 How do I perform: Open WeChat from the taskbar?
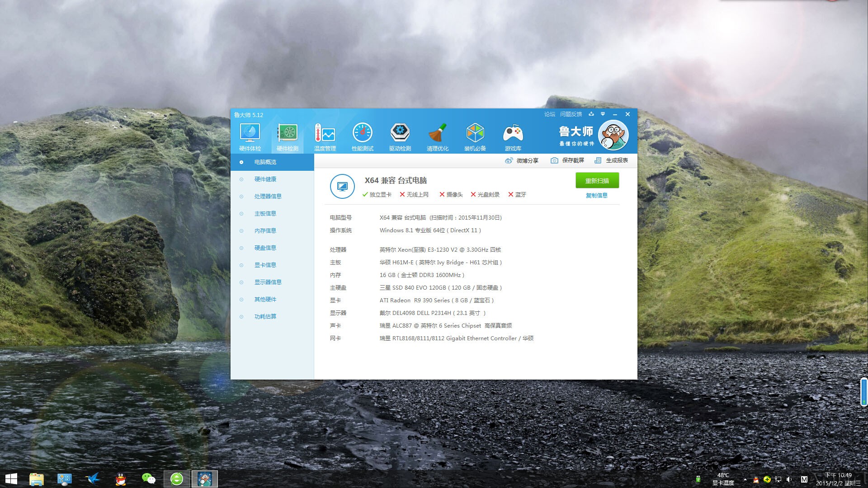pyautogui.click(x=149, y=479)
